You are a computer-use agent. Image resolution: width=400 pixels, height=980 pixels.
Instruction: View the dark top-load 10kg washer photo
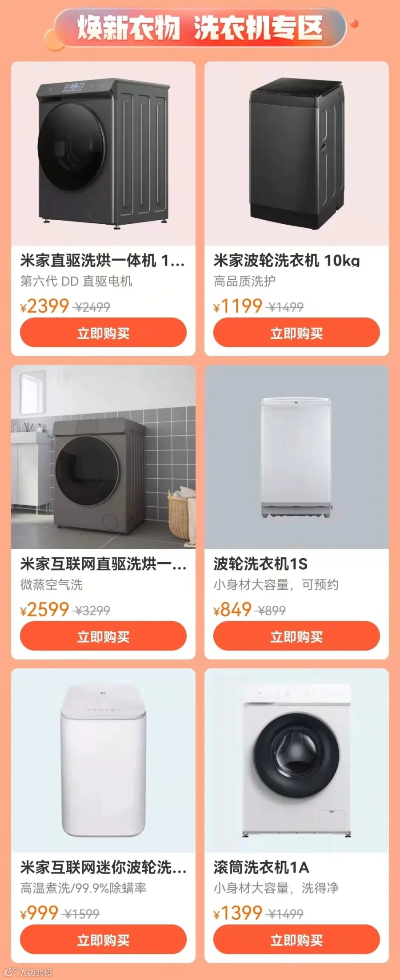point(296,154)
